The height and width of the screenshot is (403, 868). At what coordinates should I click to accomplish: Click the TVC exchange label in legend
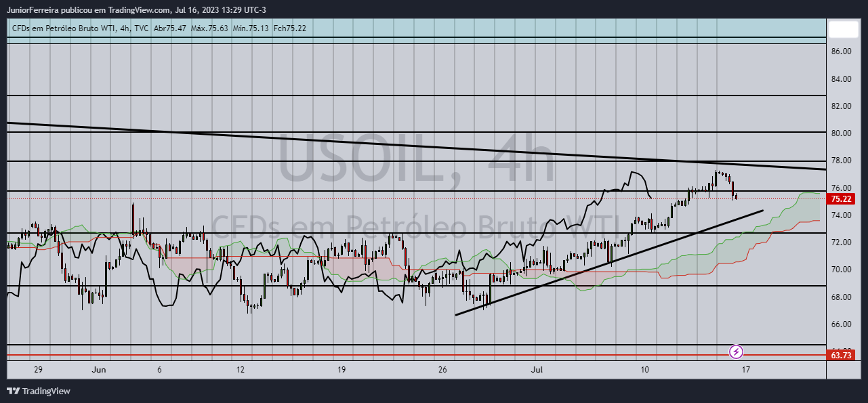pos(141,28)
